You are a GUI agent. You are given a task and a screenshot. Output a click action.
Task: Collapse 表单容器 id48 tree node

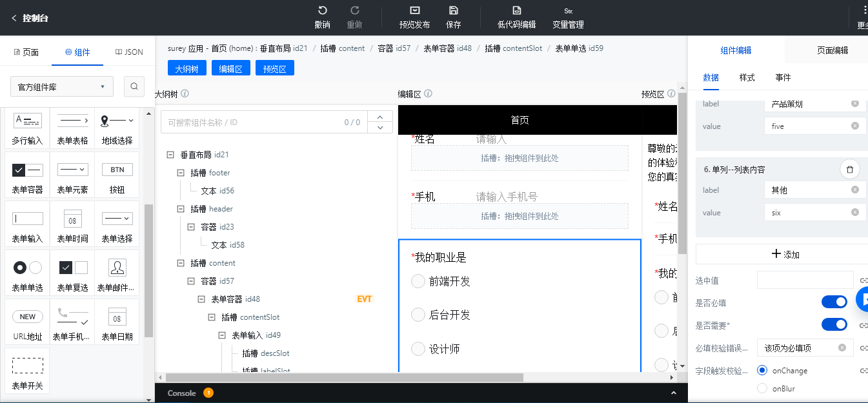tap(201, 299)
